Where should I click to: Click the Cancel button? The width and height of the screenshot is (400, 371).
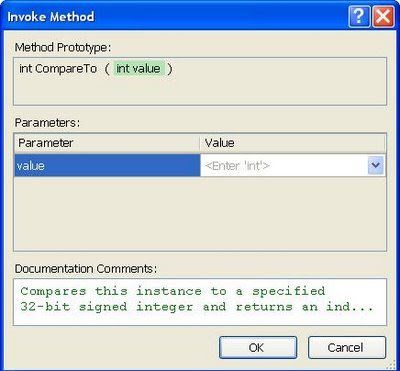tap(347, 348)
